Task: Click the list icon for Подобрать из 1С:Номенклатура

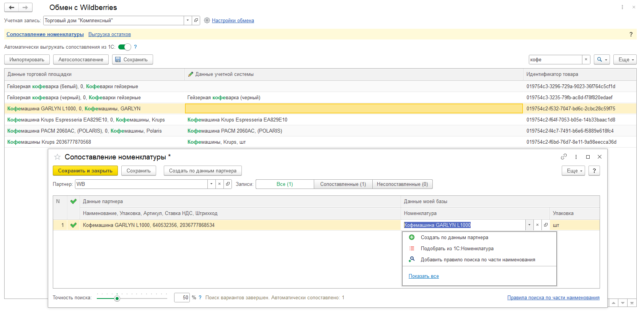Action: 412,248
